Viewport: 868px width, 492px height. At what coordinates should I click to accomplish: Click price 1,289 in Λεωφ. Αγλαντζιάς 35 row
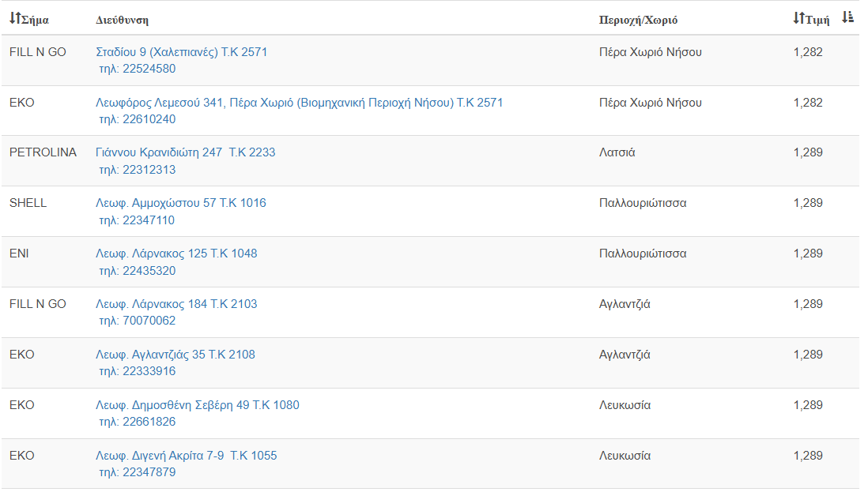(808, 355)
